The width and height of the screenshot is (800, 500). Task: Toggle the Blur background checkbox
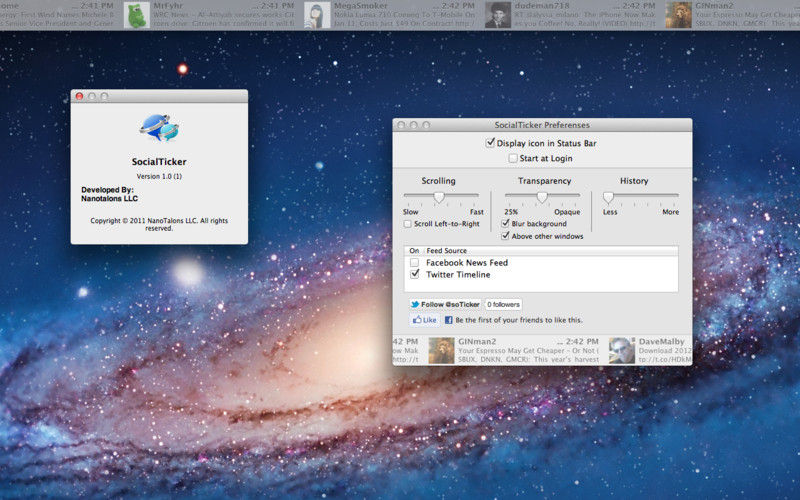(x=505, y=223)
